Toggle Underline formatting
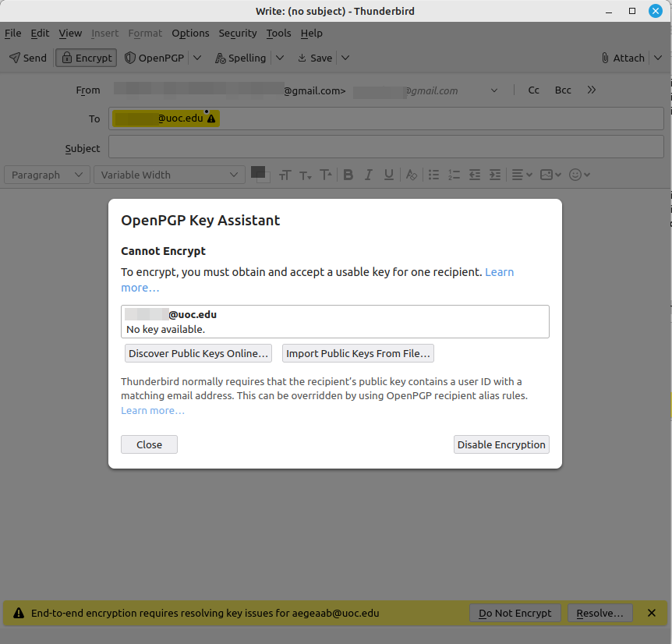Image resolution: width=672 pixels, height=644 pixels. 389,175
